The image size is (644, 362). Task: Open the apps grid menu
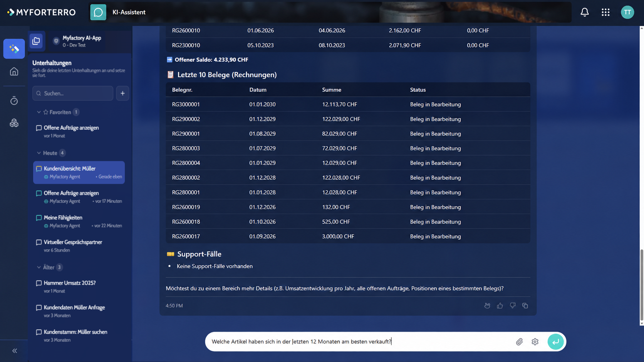click(x=605, y=12)
